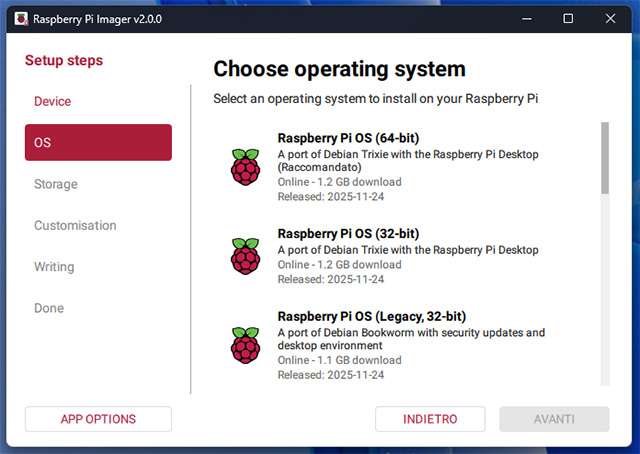Close the Raspberry Pi Imager window
The width and height of the screenshot is (640, 454).
coord(610,19)
